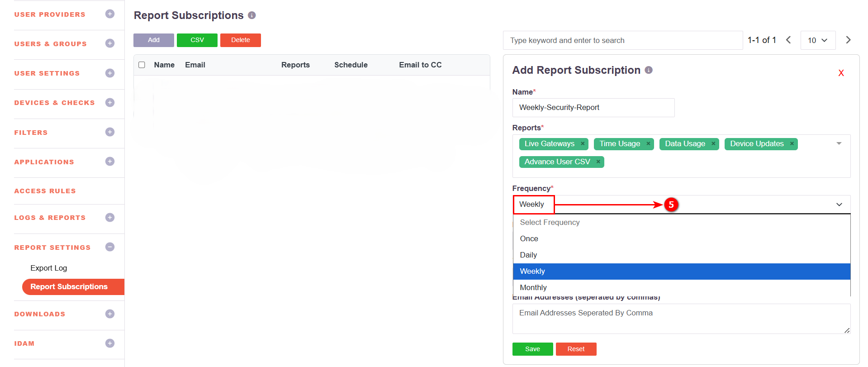Go to previous page of results
This screenshot has width=868, height=367.
(788, 40)
